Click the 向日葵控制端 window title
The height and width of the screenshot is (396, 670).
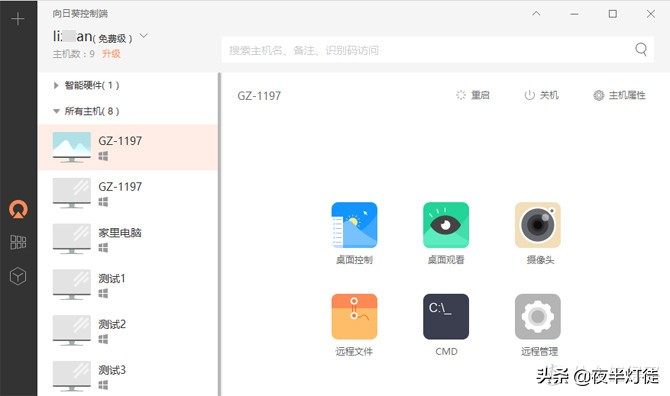[x=80, y=14]
